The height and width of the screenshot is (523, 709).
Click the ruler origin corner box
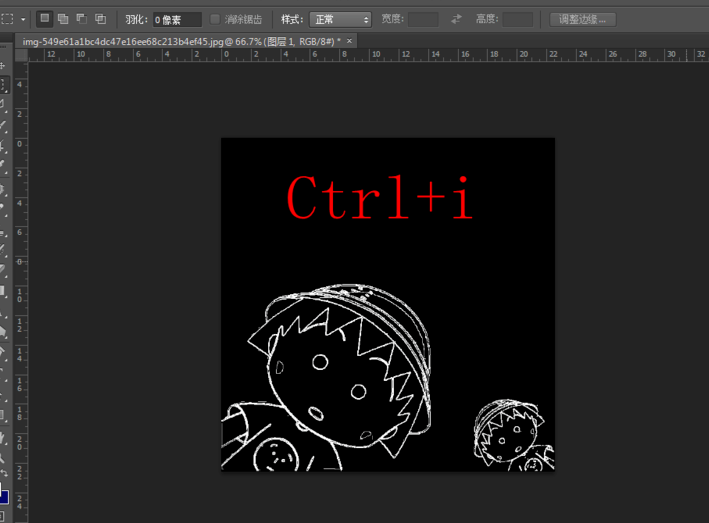[21, 55]
